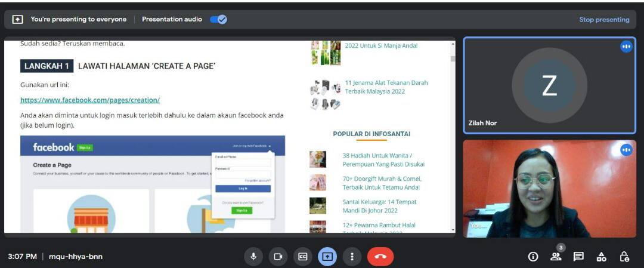Click thumbnail beside 70+ Doorgift article
The height and width of the screenshot is (268, 644).
tap(318, 183)
